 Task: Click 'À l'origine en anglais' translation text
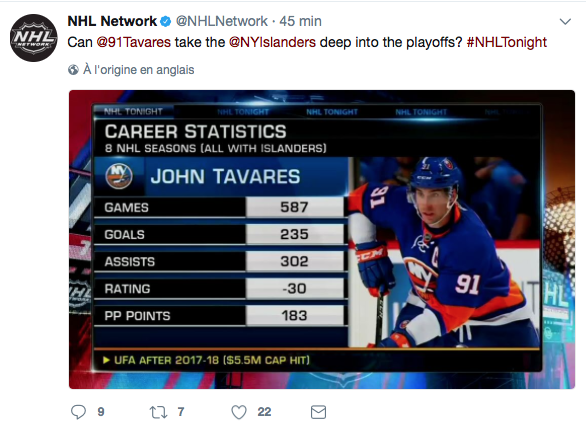pyautogui.click(x=139, y=70)
